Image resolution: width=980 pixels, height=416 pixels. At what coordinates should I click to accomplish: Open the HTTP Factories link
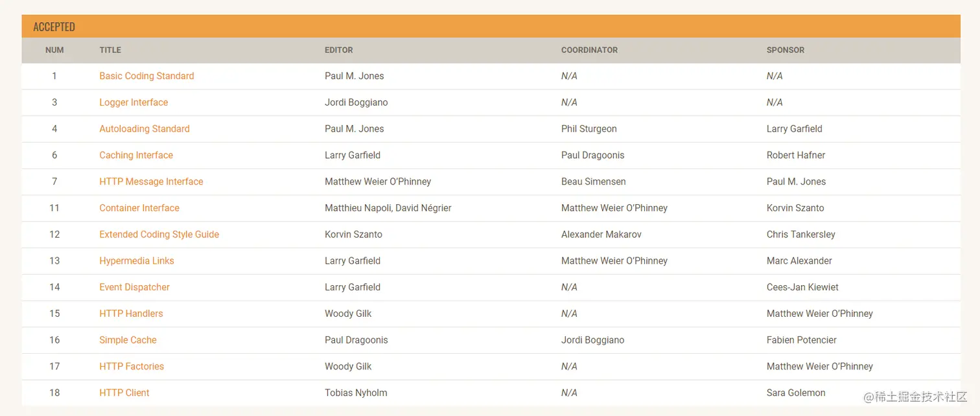pos(132,367)
